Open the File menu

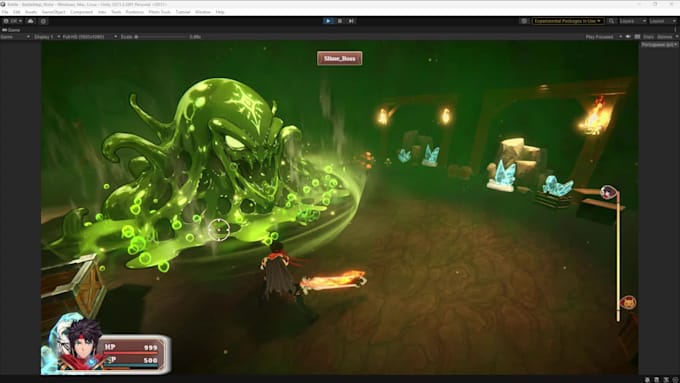tap(5, 12)
